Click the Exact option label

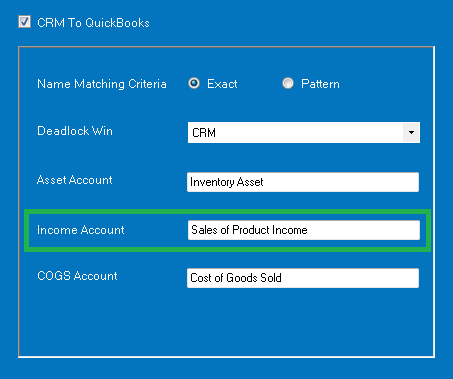click(x=222, y=84)
